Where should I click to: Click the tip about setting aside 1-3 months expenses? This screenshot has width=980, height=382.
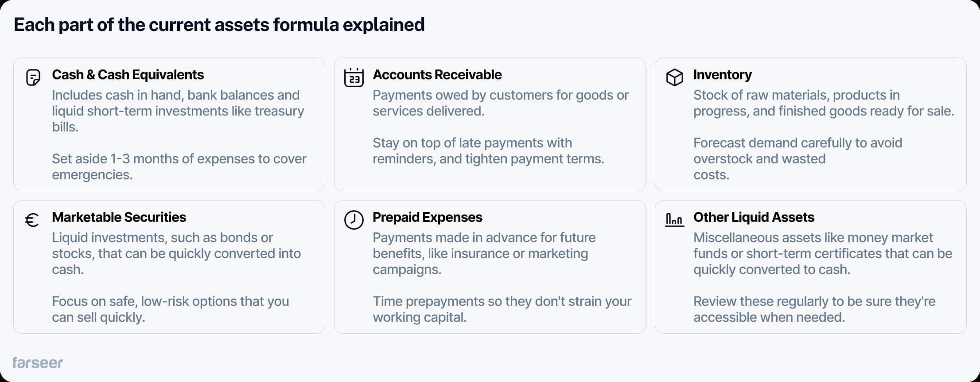click(179, 167)
